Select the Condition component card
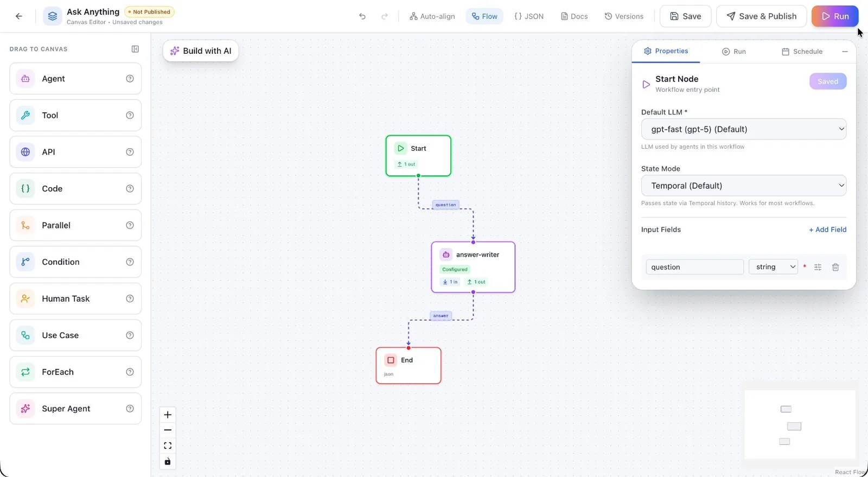868x477 pixels. (75, 262)
